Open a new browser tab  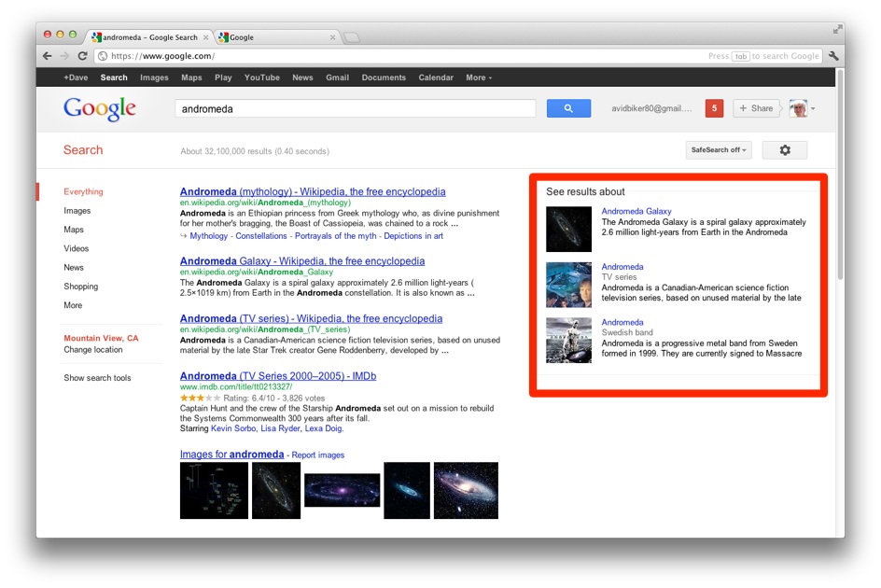click(352, 37)
